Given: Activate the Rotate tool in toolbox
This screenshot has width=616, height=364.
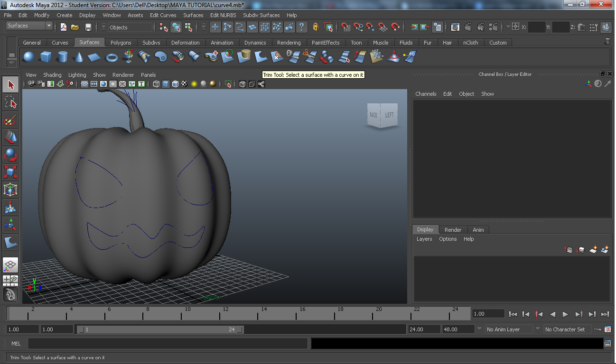Looking at the screenshot, I should (10, 155).
